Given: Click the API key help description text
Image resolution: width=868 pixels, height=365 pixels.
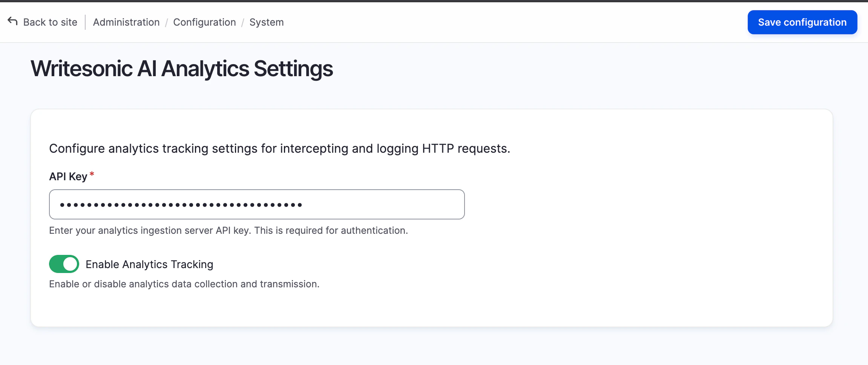Looking at the screenshot, I should tap(229, 230).
